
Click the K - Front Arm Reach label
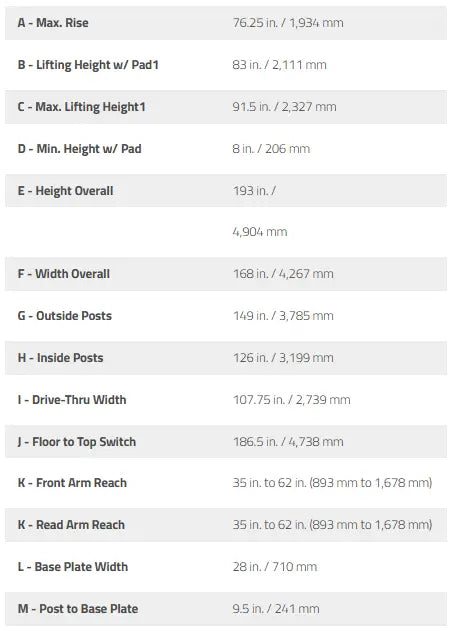click(72, 483)
